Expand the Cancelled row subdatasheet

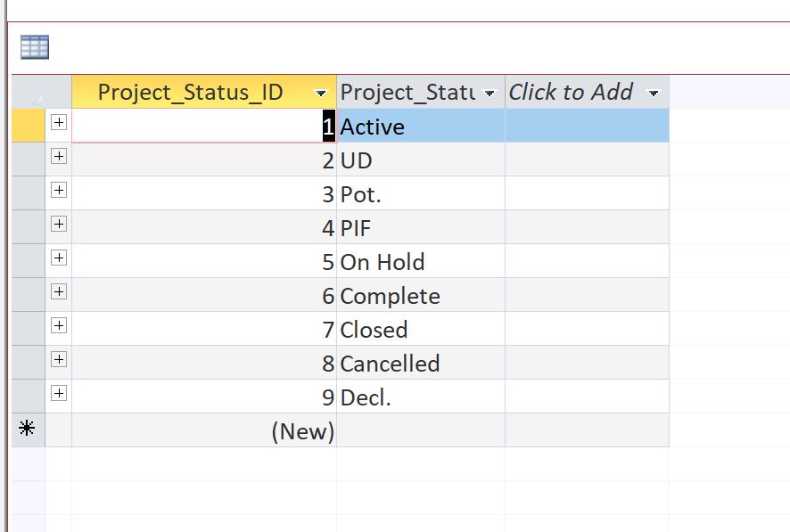click(x=59, y=360)
